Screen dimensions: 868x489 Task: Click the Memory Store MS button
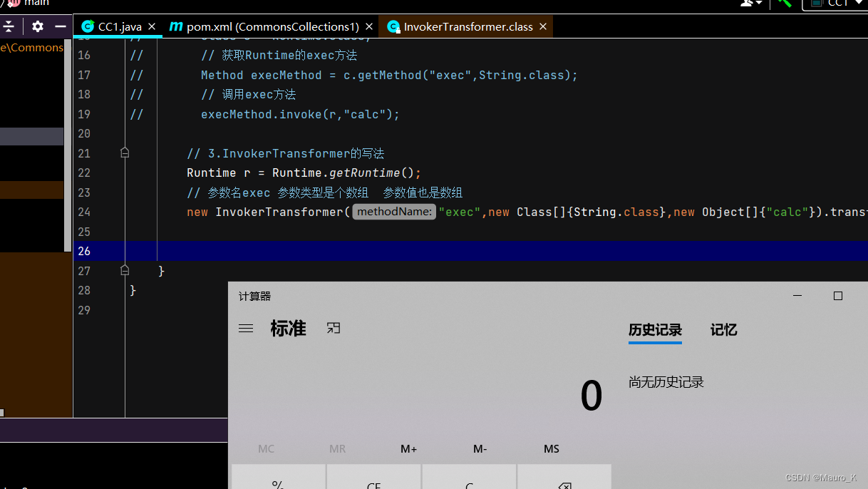point(551,449)
